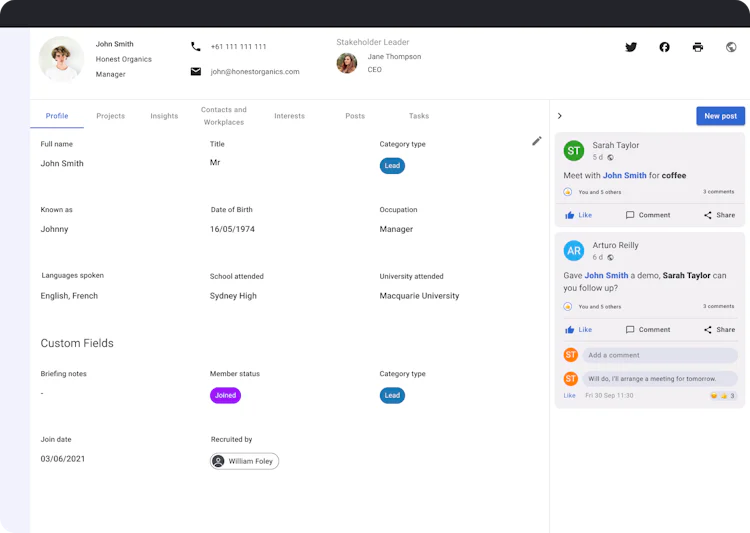The image size is (750, 533).
Task: Click the purple Joined status badge
Action: coord(225,395)
